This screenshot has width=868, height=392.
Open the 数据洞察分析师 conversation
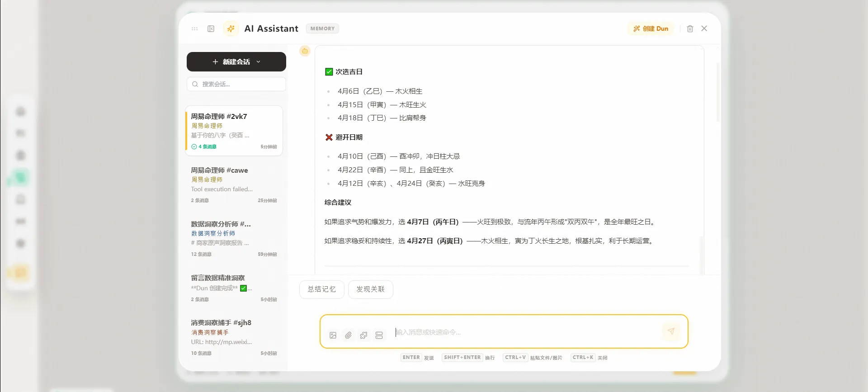click(x=234, y=238)
